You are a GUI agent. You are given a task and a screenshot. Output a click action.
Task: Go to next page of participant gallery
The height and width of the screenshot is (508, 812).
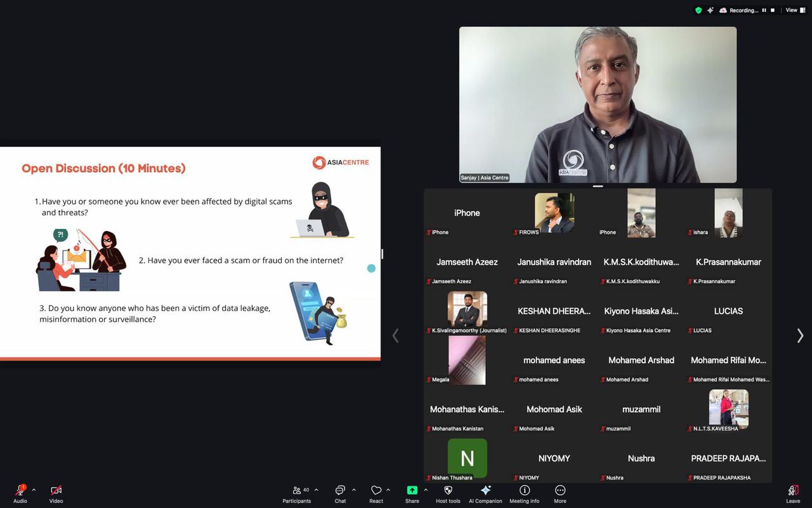tap(800, 336)
